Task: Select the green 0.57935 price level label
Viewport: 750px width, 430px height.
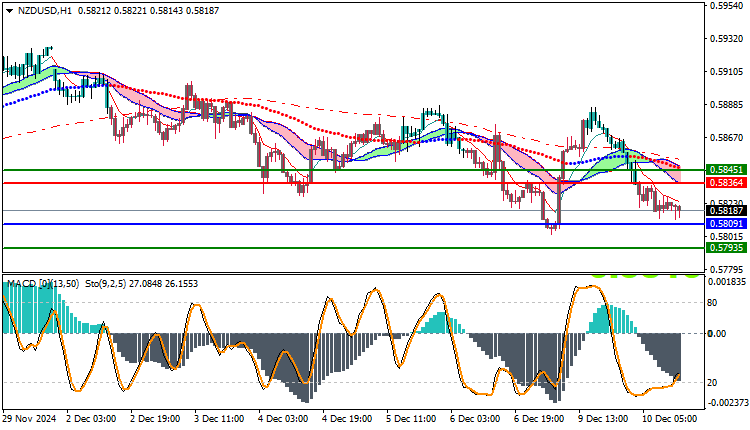Action: click(x=726, y=247)
